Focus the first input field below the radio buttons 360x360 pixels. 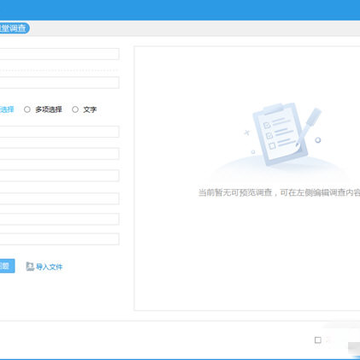pyautogui.click(x=59, y=132)
